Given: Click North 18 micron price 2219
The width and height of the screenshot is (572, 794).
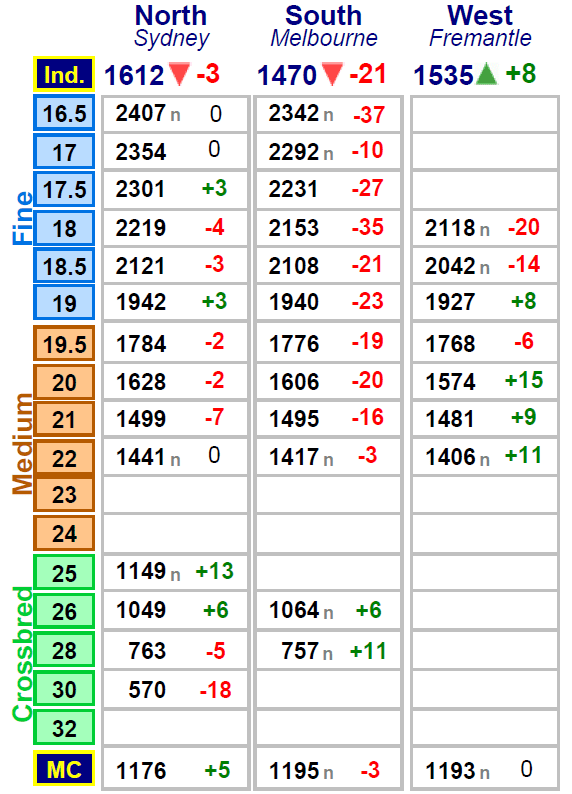Looking at the screenshot, I should tap(141, 228).
